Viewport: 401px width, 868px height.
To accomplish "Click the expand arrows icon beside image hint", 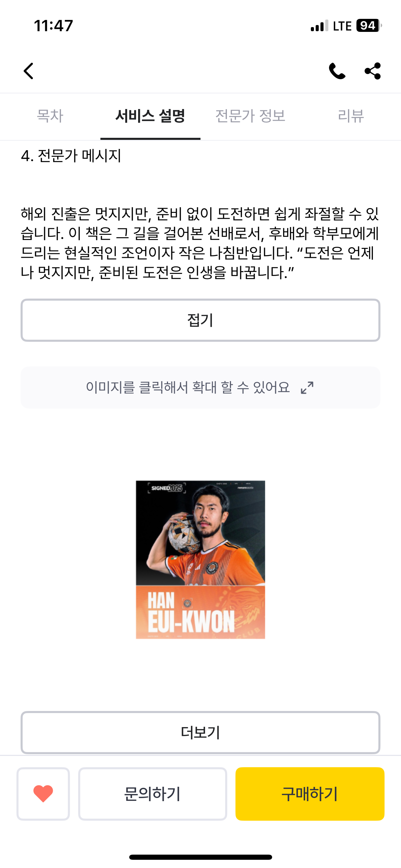I will (x=307, y=387).
